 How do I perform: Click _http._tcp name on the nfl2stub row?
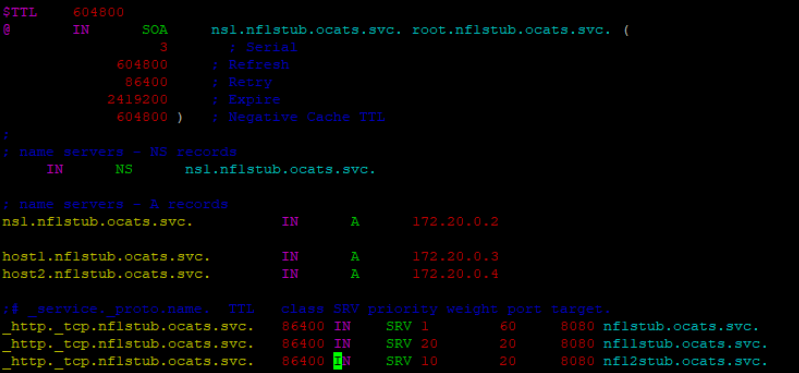pos(128,362)
